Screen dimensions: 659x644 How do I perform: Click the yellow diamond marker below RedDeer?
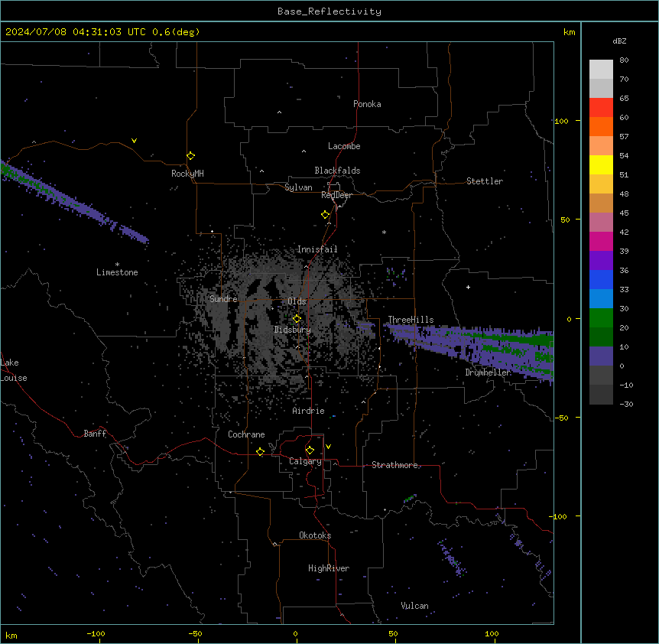pyautogui.click(x=326, y=215)
